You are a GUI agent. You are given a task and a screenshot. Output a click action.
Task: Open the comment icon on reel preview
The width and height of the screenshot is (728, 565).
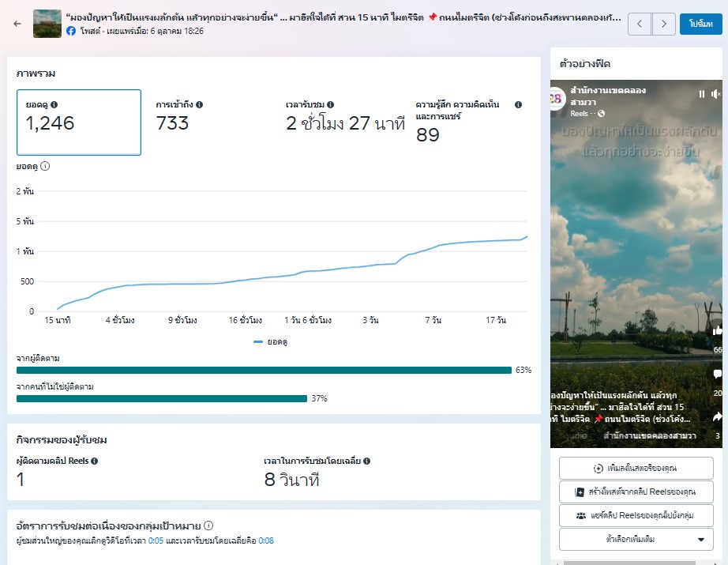point(717,374)
